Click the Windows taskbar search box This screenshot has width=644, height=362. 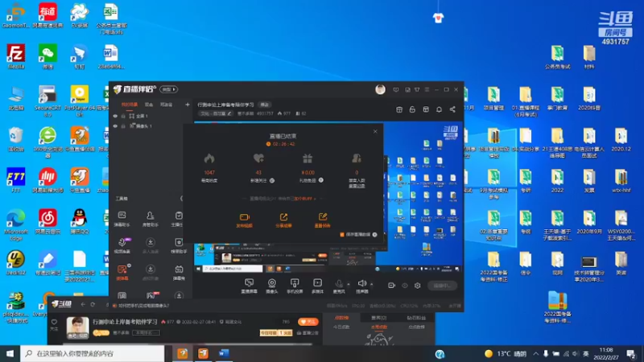(x=93, y=353)
